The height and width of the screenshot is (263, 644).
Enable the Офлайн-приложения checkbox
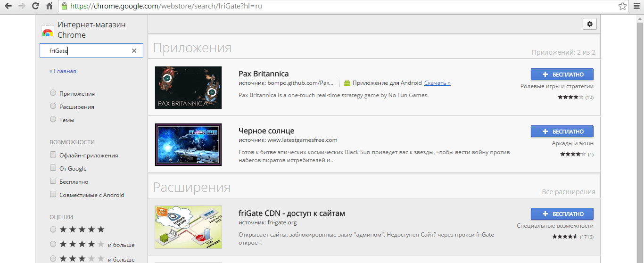coord(53,155)
